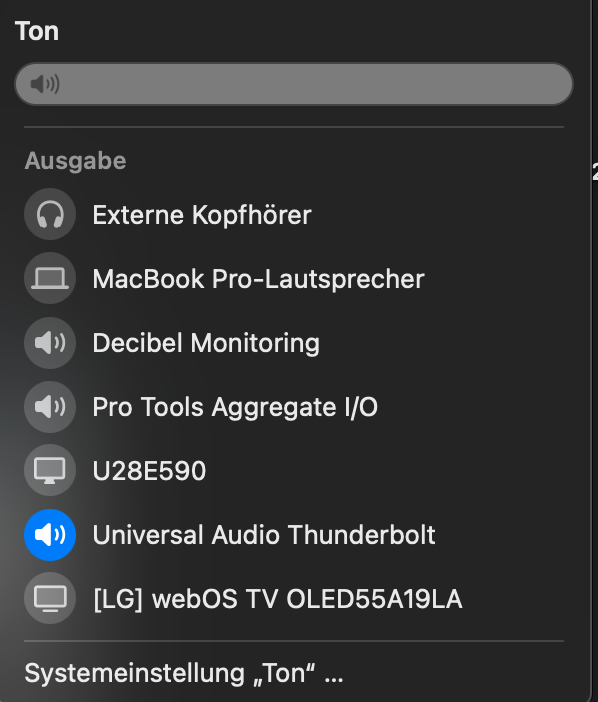The height and width of the screenshot is (702, 598).
Task: Click the middle of the volume slider
Action: (x=294, y=84)
